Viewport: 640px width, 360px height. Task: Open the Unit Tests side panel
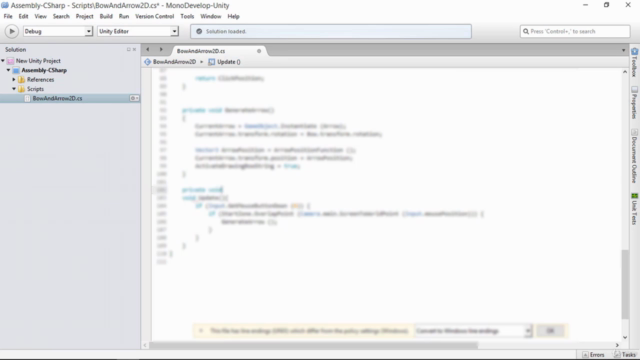[x=634, y=209]
